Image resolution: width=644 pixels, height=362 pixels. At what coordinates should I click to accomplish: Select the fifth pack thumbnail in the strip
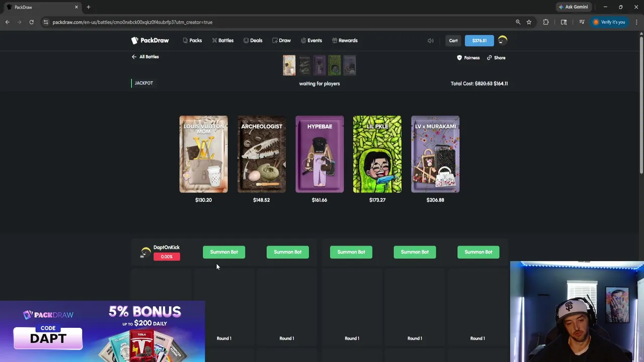tap(350, 65)
